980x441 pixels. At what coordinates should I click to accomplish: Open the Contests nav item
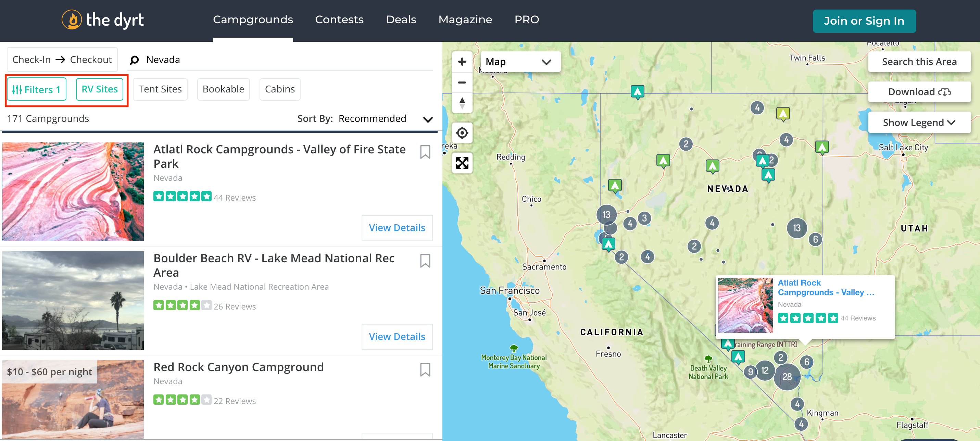[x=339, y=20]
